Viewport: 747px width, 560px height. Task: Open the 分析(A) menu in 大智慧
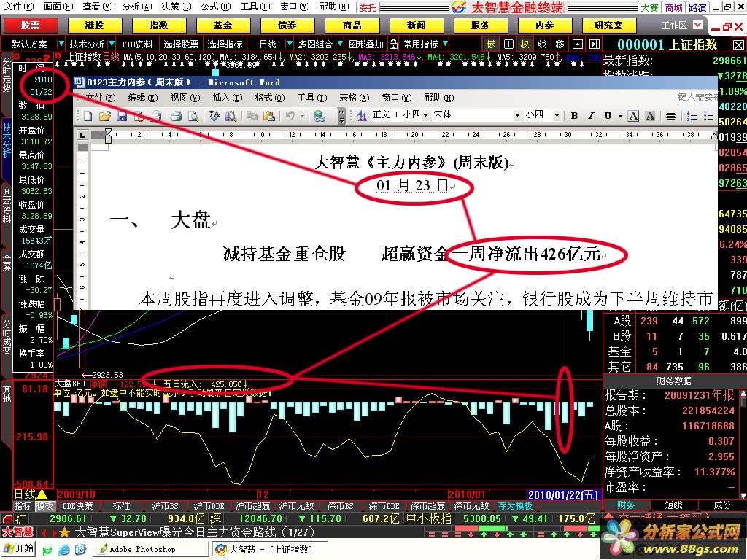point(136,6)
